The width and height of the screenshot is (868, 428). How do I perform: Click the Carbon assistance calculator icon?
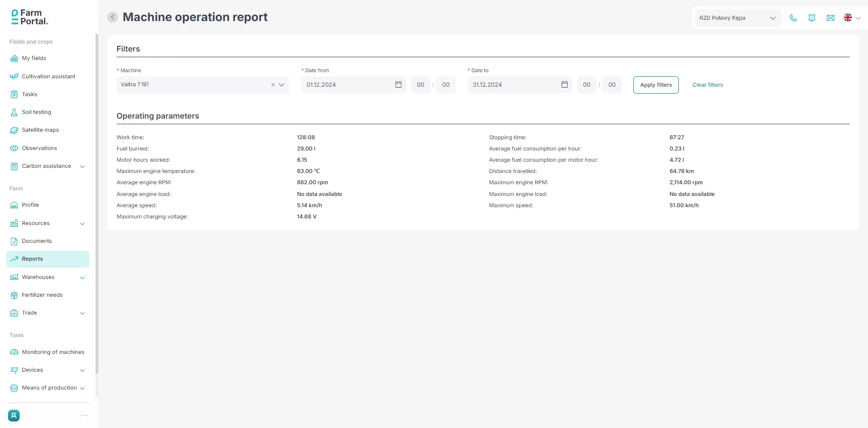[x=14, y=166]
